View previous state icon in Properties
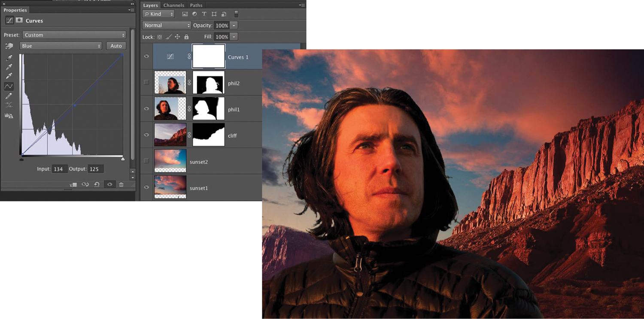644x319 pixels. coord(85,184)
